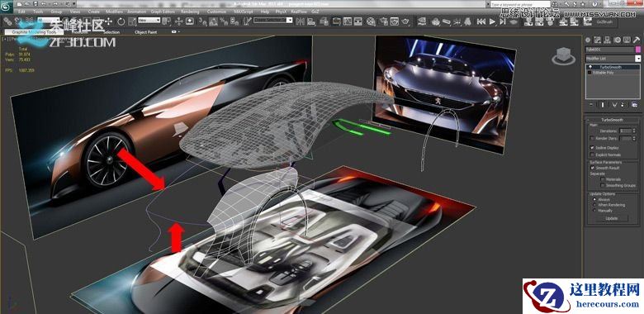644x314 pixels.
Task: Open the selection filter dropdown
Action: click(x=50, y=20)
